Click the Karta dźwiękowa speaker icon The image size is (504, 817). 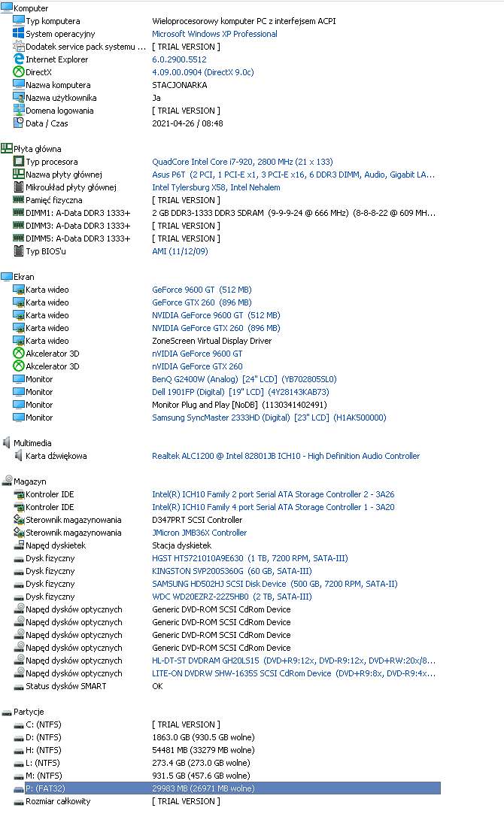19,455
